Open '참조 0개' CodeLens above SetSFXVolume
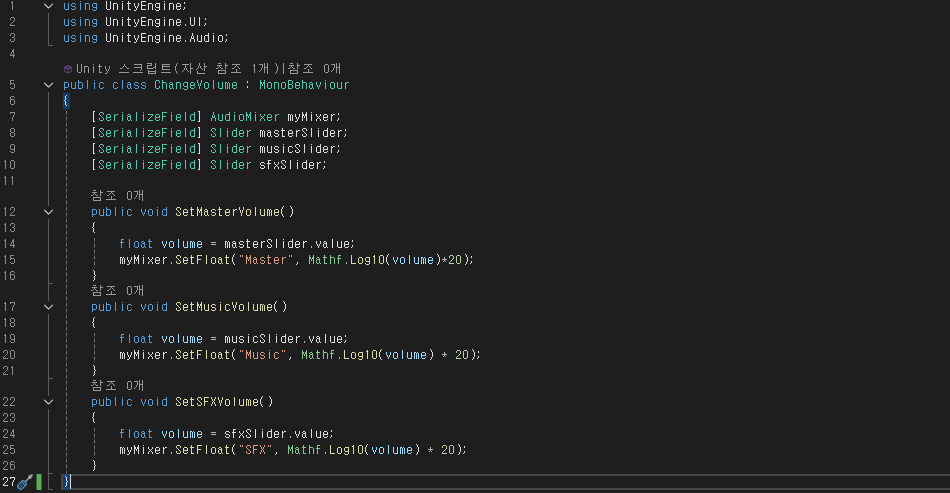The width and height of the screenshot is (950, 493). click(118, 386)
